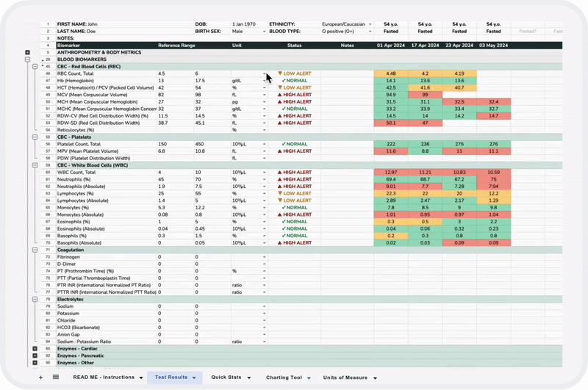This screenshot has width=588, height=390.
Task: Select the WBC Count value 12.97
Action: 391,173
